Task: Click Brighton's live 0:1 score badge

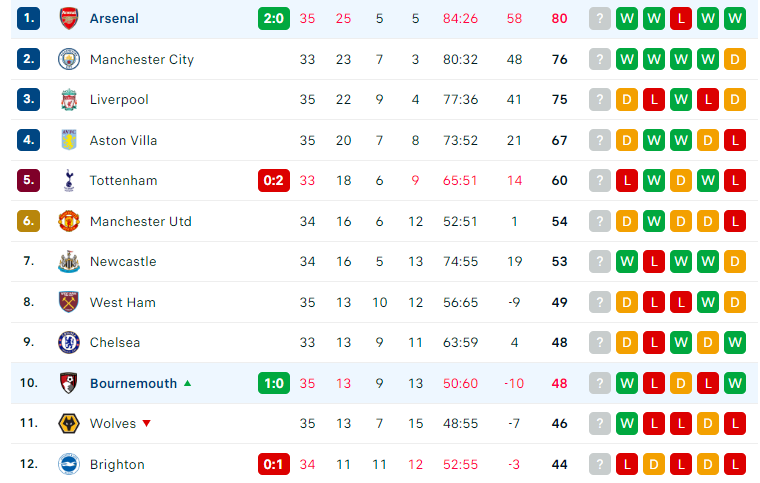Action: coord(274,464)
